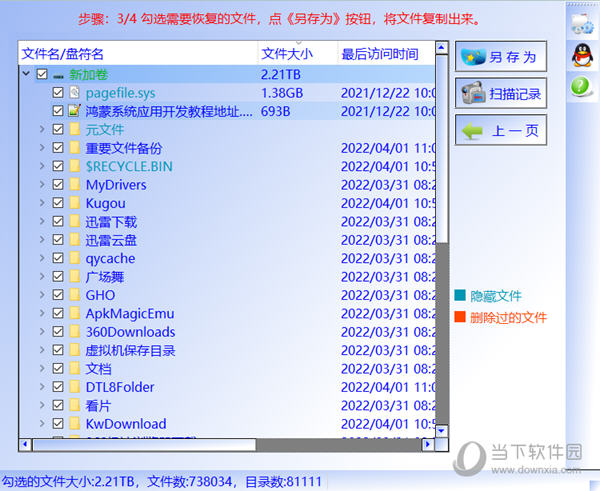Screen dimensions: 600x491
Task: Click the folder icon next to $RECYCLE.BIN
Action: tap(74, 166)
